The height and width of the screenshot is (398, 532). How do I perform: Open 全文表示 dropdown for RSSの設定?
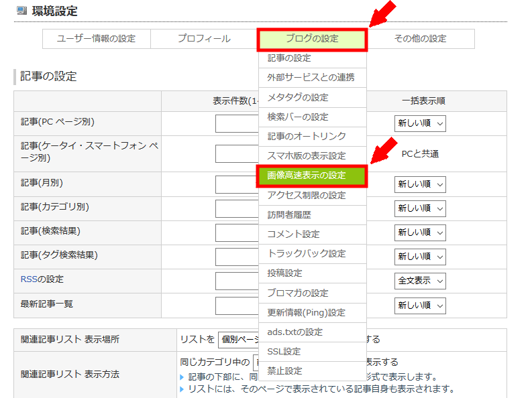click(420, 281)
